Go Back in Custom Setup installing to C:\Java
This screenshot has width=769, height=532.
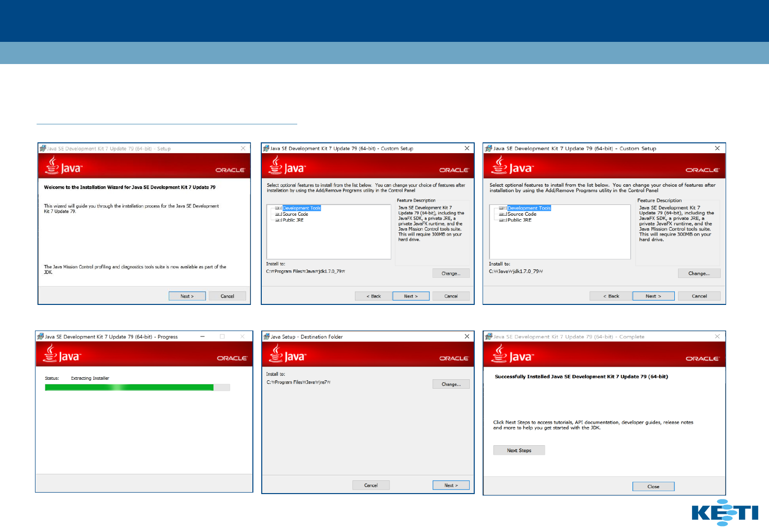coord(611,296)
